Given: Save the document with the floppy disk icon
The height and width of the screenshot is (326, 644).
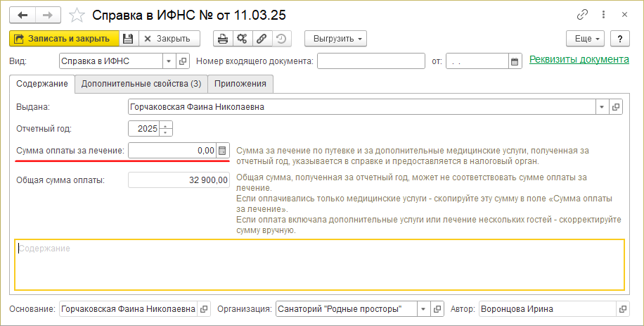Looking at the screenshot, I should pyautogui.click(x=129, y=39).
